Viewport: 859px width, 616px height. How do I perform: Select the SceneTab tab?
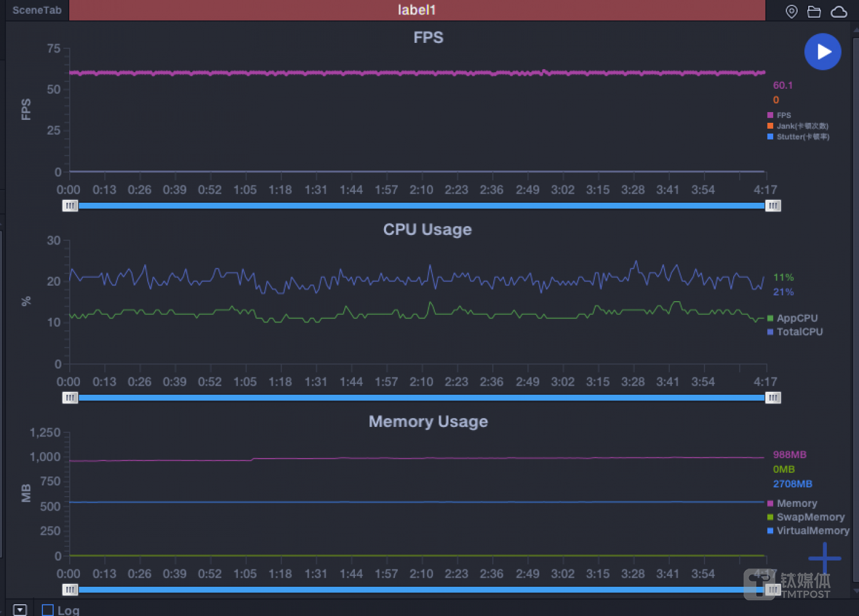coord(37,10)
